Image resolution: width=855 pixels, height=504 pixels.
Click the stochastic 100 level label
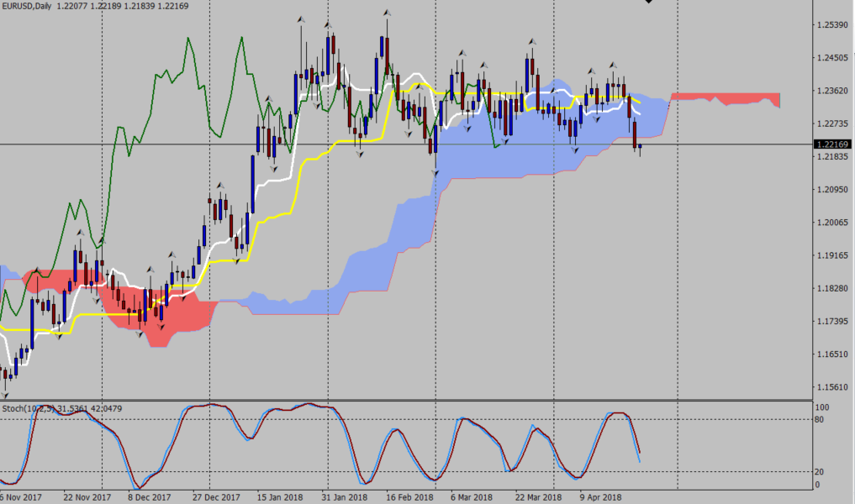click(x=821, y=407)
